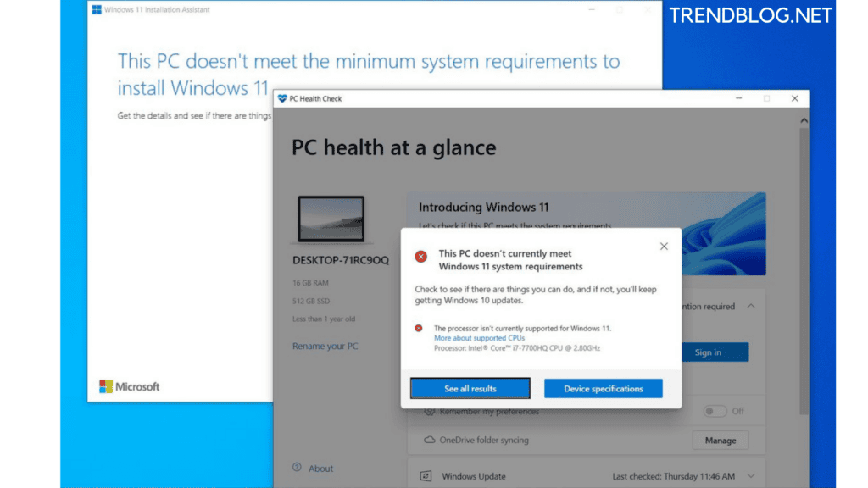Dismiss the system requirements dialog
This screenshot has height=488, width=868.
pyautogui.click(x=664, y=247)
